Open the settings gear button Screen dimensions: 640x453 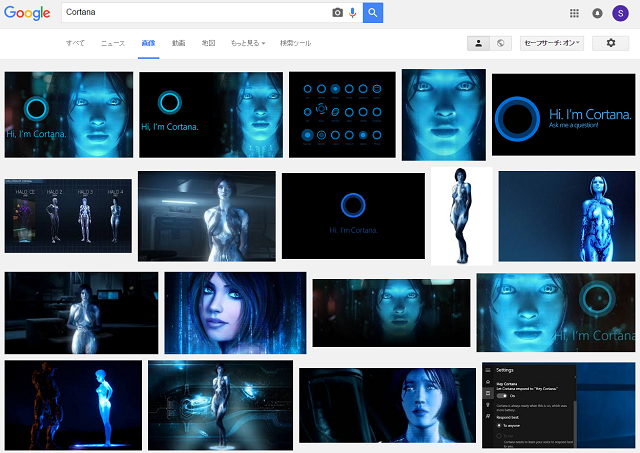click(x=611, y=43)
